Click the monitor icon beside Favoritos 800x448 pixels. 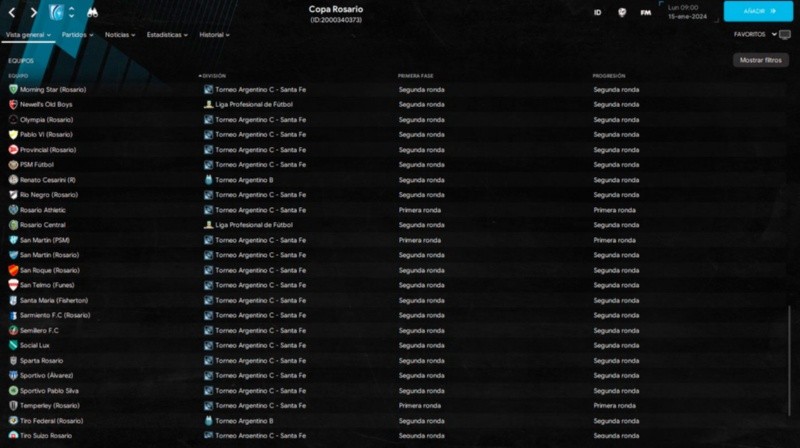(x=784, y=34)
